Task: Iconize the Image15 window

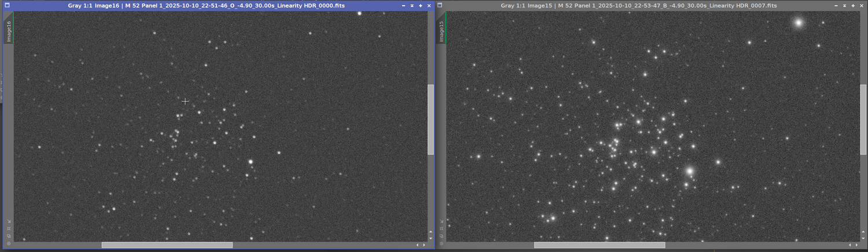Action: pos(837,5)
